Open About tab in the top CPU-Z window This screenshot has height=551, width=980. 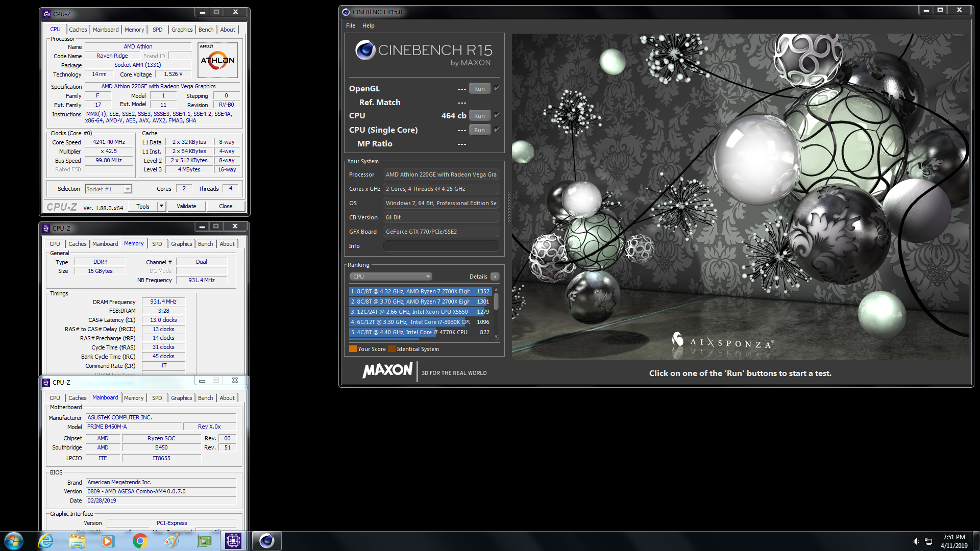tap(228, 30)
